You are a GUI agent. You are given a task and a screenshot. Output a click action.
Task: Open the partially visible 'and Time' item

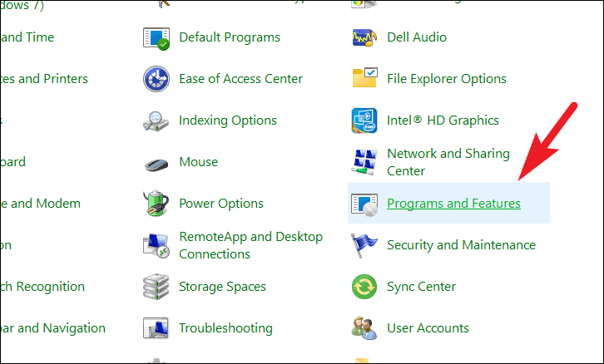pos(27,37)
